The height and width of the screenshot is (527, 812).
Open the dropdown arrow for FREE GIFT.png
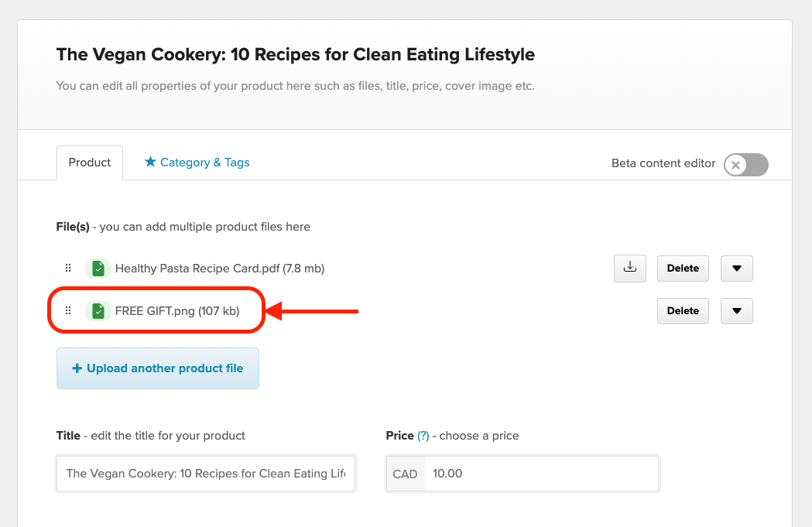[x=736, y=310]
